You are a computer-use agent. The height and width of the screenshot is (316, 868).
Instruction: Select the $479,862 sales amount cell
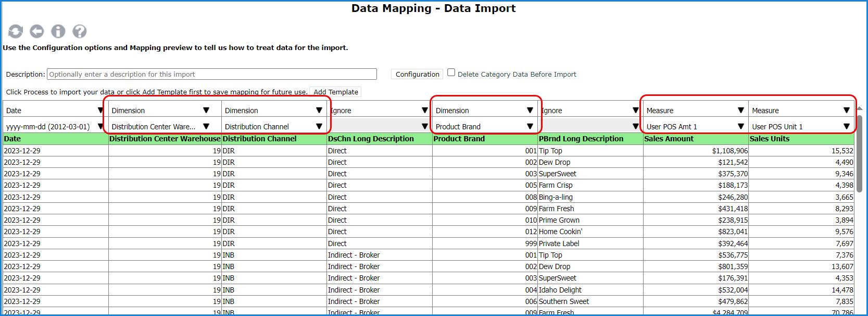[696, 301]
